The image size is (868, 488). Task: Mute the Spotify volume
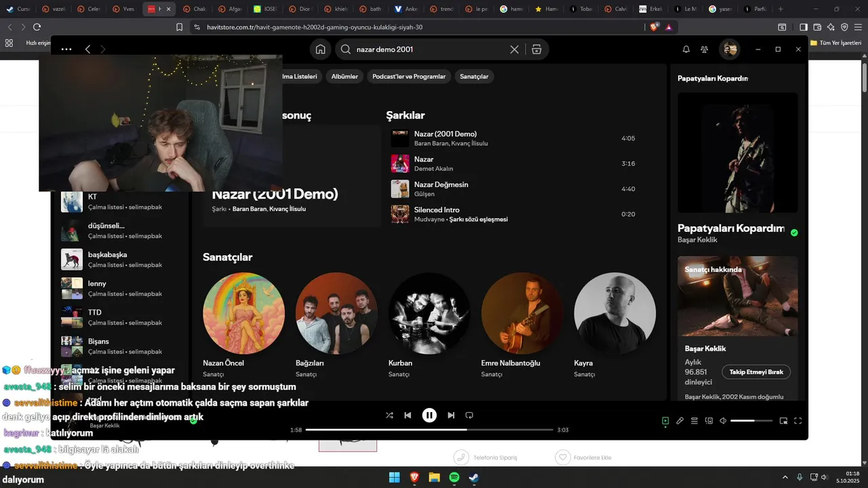tap(723, 421)
